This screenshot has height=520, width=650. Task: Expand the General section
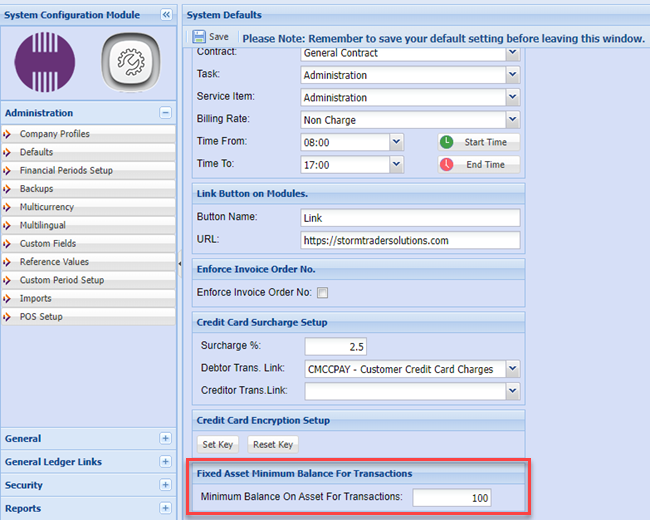(165, 438)
